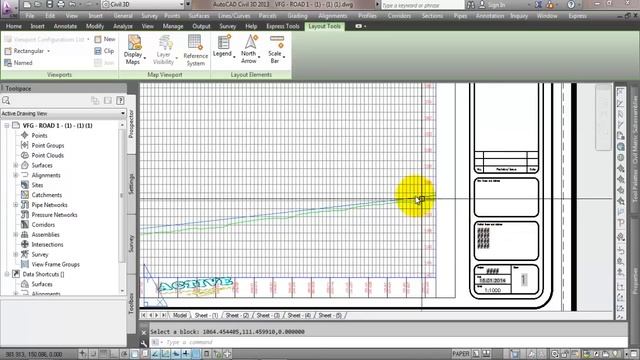The image size is (640, 360).
Task: Click the keyword search field in title bar
Action: pos(422,5)
